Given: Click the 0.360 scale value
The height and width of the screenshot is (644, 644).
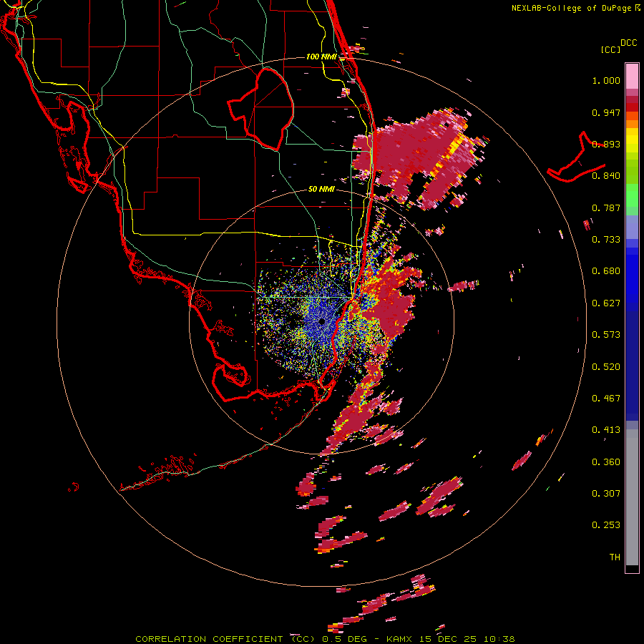Looking at the screenshot, I should tap(606, 462).
